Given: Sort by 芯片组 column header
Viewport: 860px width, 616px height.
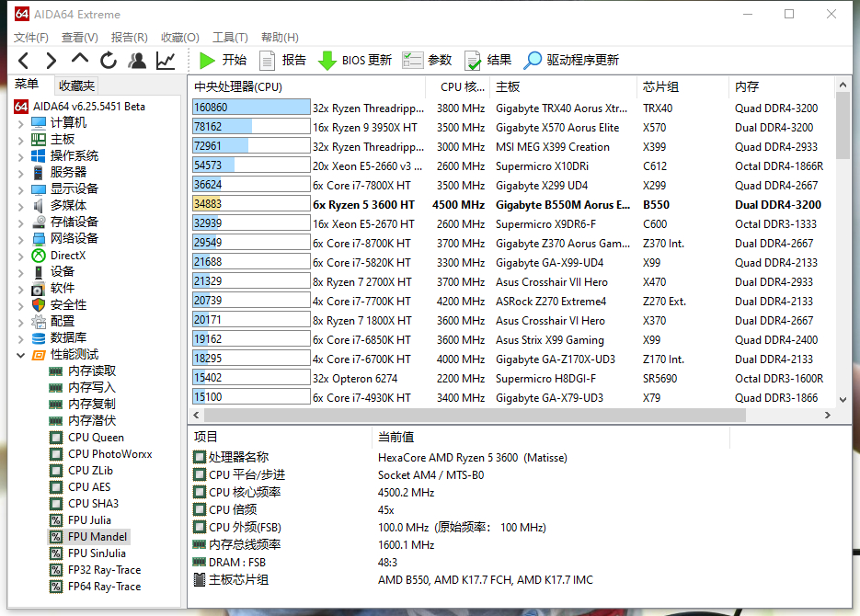Looking at the screenshot, I should point(682,86).
